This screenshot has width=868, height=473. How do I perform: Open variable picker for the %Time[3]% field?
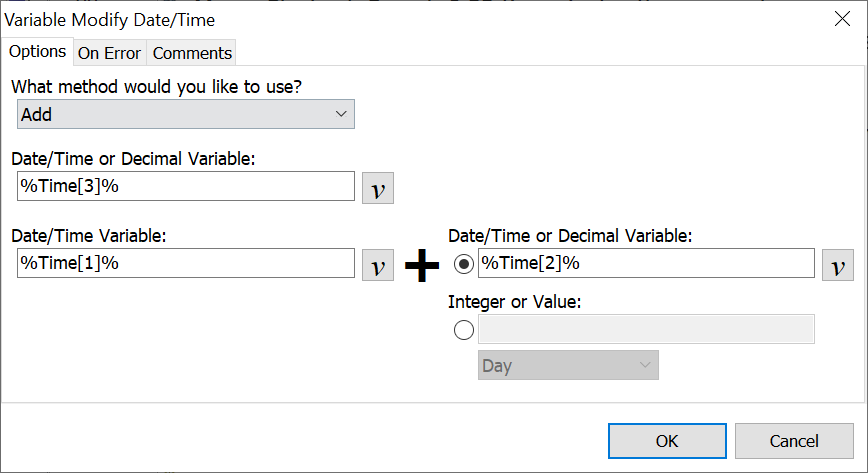tap(377, 188)
